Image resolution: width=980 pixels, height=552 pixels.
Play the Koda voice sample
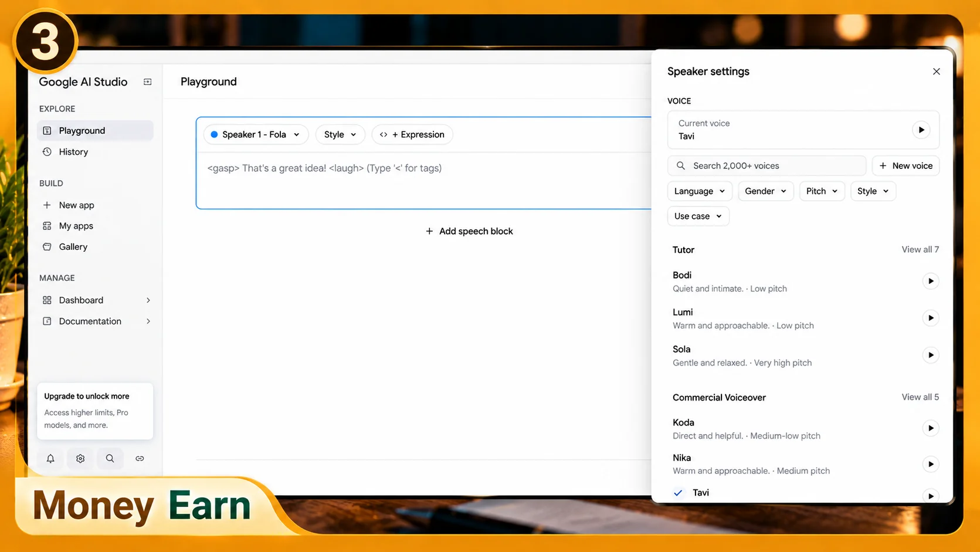pos(931,428)
